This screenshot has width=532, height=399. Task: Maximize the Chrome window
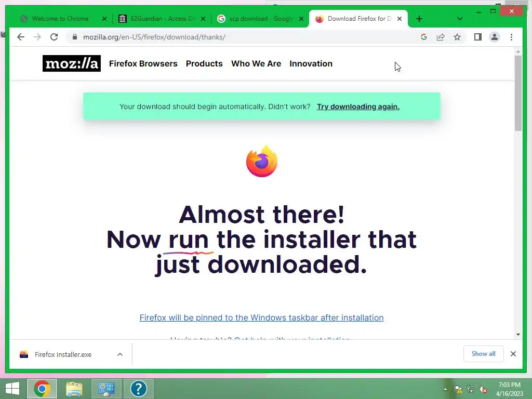493,11
